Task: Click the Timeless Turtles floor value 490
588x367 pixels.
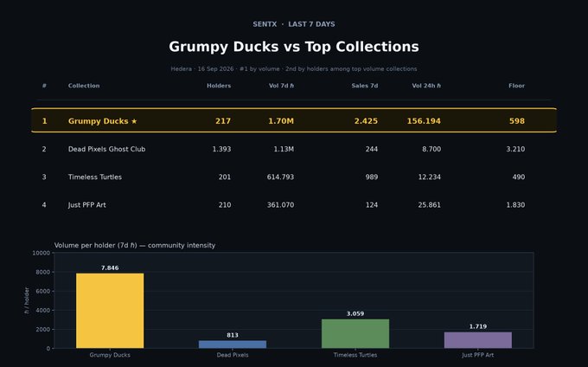Action: click(x=519, y=177)
